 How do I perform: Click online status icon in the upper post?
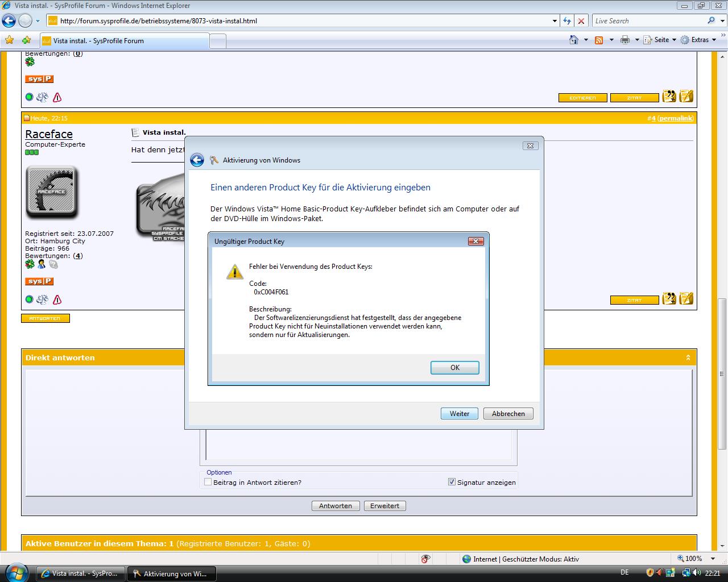(29, 97)
